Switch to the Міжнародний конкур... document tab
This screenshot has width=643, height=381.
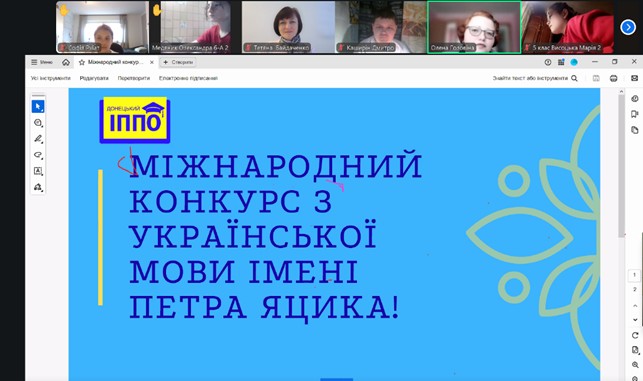(116, 62)
